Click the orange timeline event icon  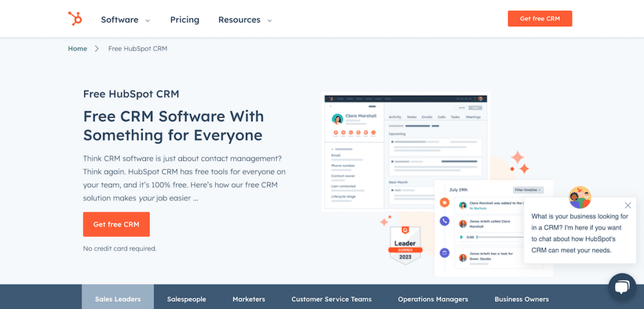[445, 202]
